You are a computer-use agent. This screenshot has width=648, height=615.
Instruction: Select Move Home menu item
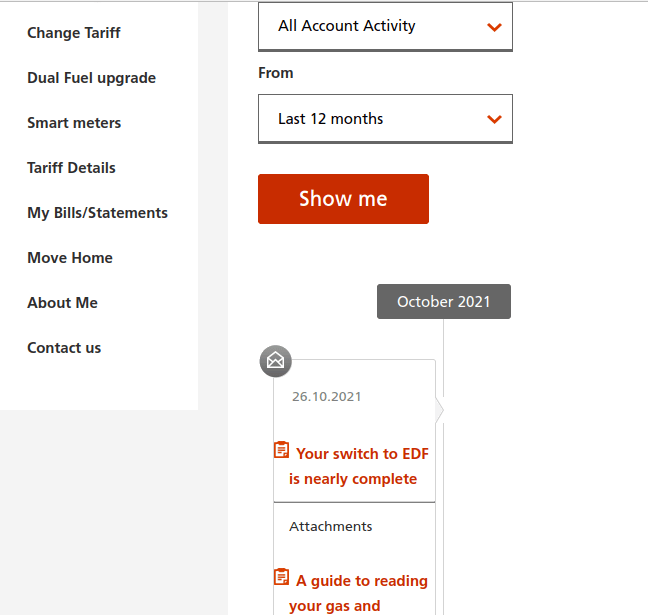coord(70,258)
